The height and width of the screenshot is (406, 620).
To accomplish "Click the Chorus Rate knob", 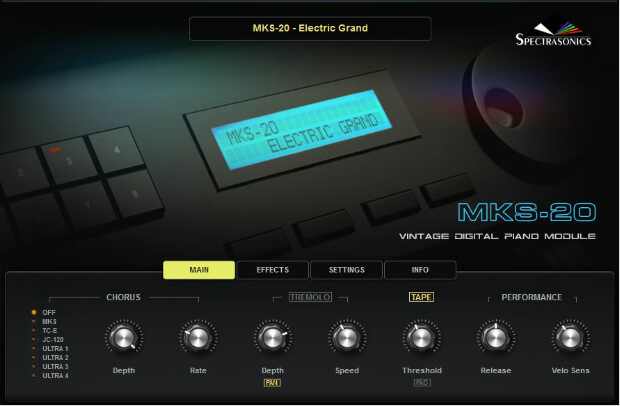I will [197, 339].
